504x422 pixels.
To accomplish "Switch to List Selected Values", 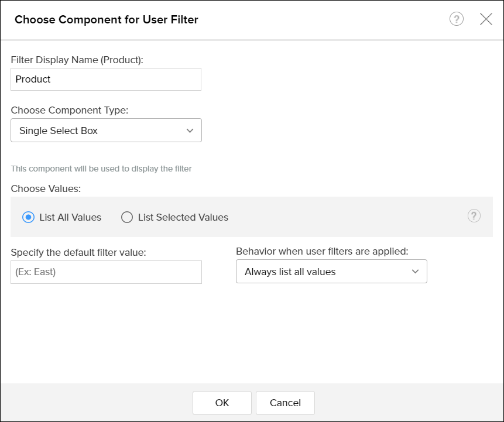I will pyautogui.click(x=127, y=217).
